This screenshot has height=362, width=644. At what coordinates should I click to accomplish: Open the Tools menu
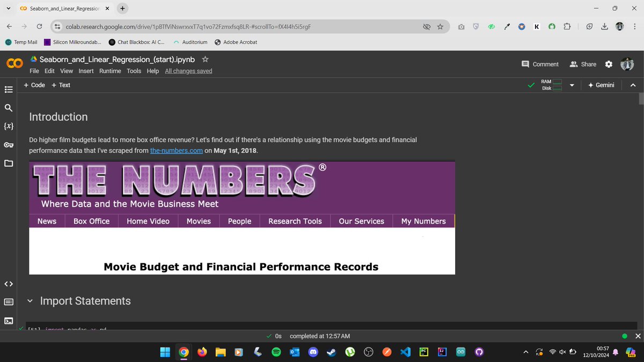click(x=134, y=71)
